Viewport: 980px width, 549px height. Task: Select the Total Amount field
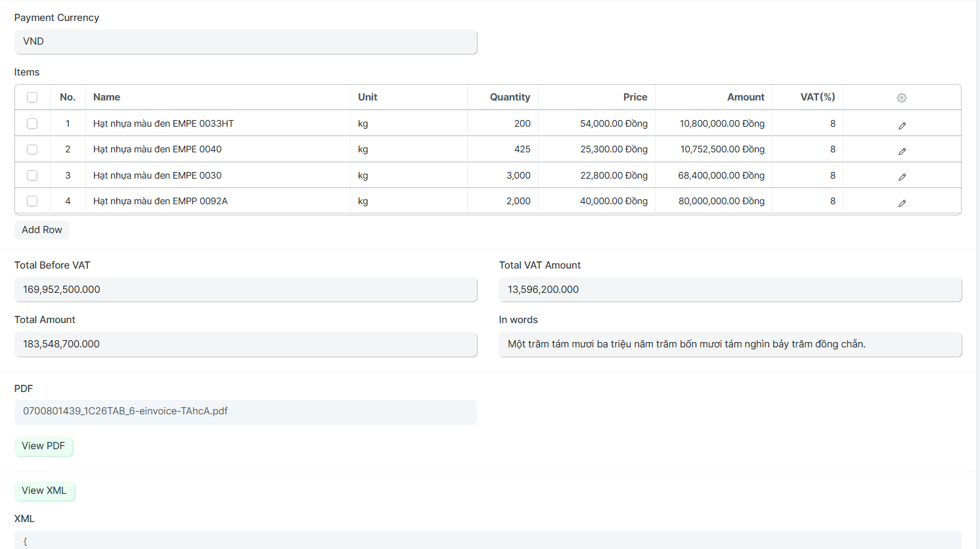[246, 344]
